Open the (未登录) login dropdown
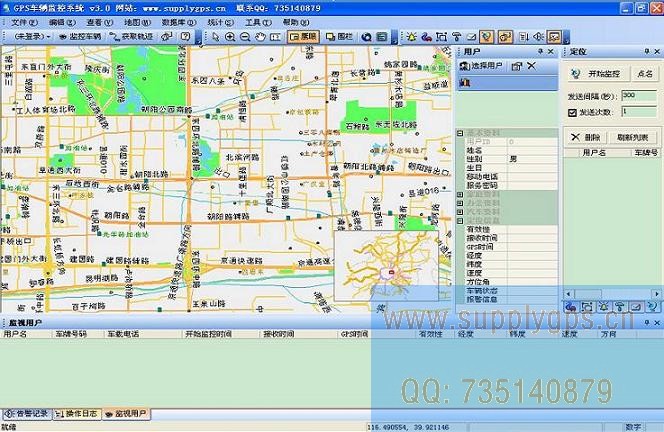The image size is (664, 432). 30,37
